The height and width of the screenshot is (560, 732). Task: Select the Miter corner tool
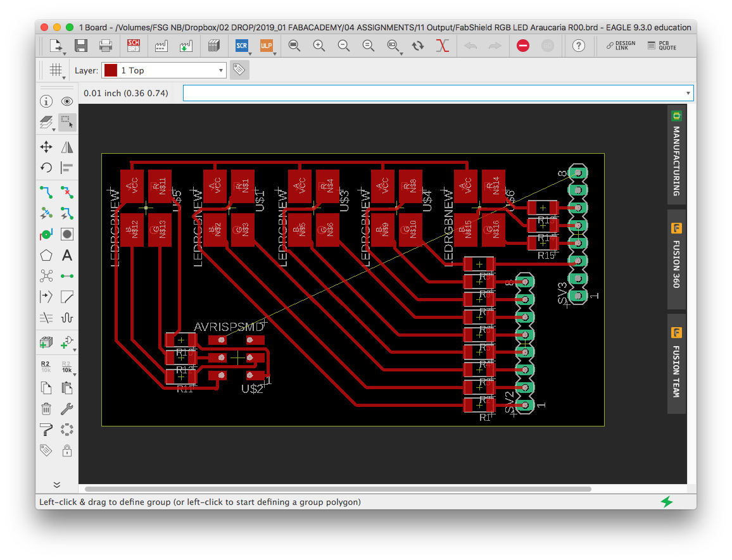click(66, 297)
